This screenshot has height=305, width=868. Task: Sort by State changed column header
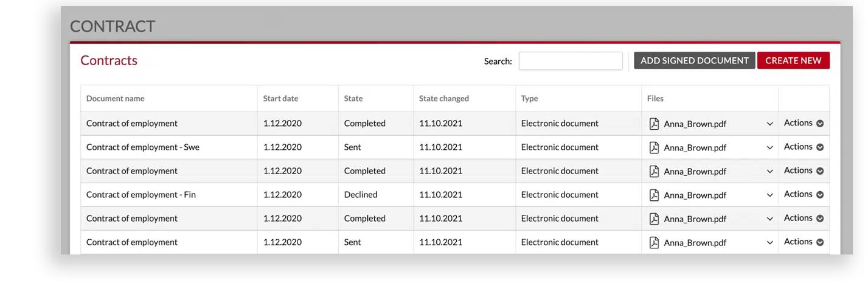coord(444,99)
